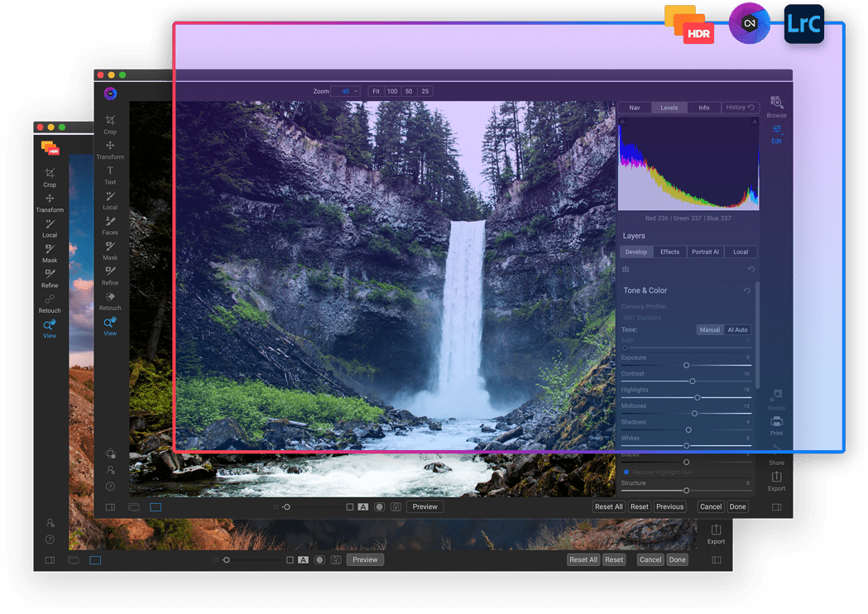Open the Local tab in Layers
Screen dimensions: 868x614
click(741, 252)
